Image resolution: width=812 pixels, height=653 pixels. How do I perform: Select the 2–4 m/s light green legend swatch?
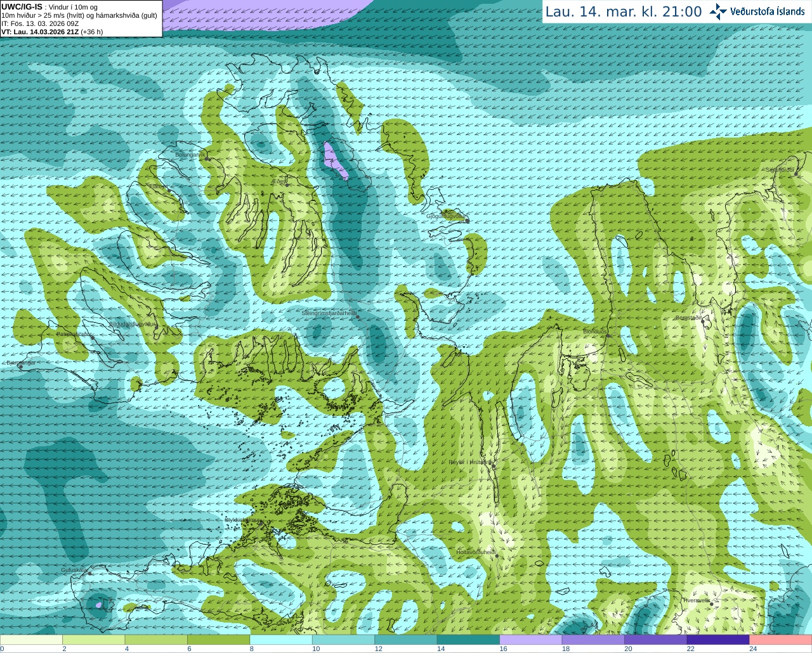[x=93, y=640]
